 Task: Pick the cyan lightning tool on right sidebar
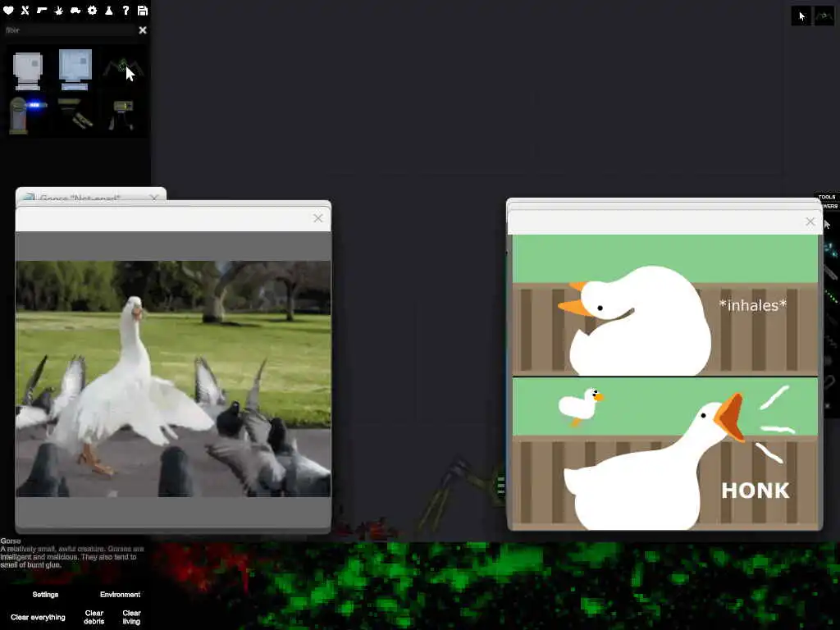(830, 250)
